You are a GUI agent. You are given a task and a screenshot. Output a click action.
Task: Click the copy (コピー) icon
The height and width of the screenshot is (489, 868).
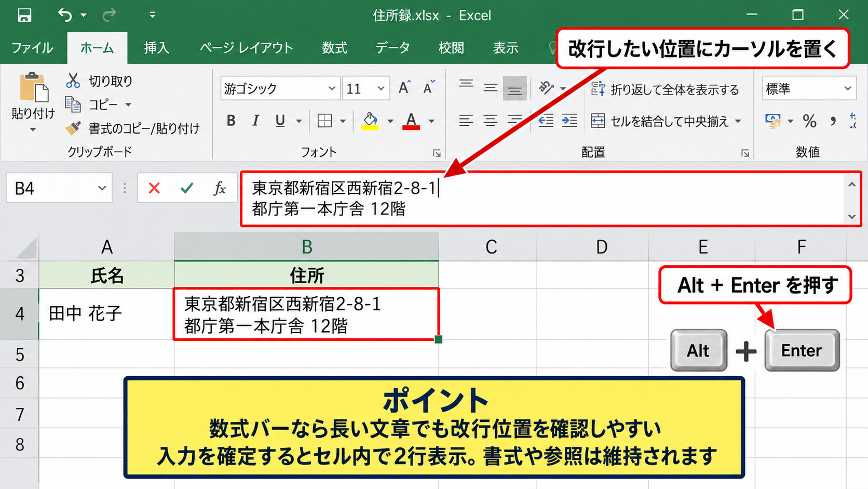click(73, 104)
